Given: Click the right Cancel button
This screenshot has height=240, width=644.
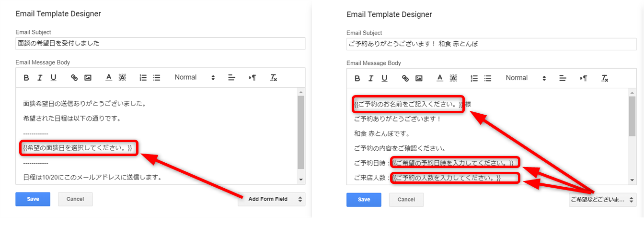Looking at the screenshot, I should point(406,200).
